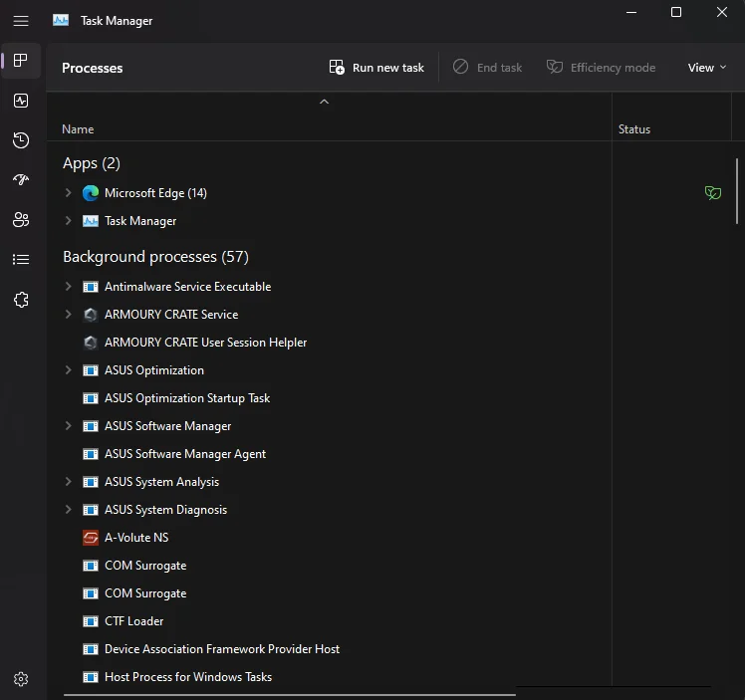Screen dimensions: 745x700
Task: Click the A-Volute NS red icon
Action: [x=91, y=538]
